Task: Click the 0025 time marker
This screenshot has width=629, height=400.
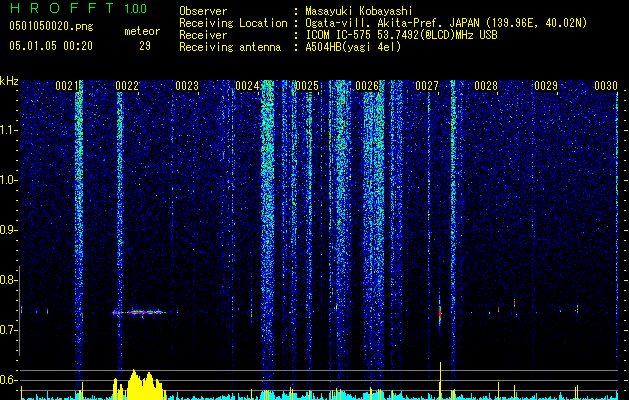Action: [307, 86]
